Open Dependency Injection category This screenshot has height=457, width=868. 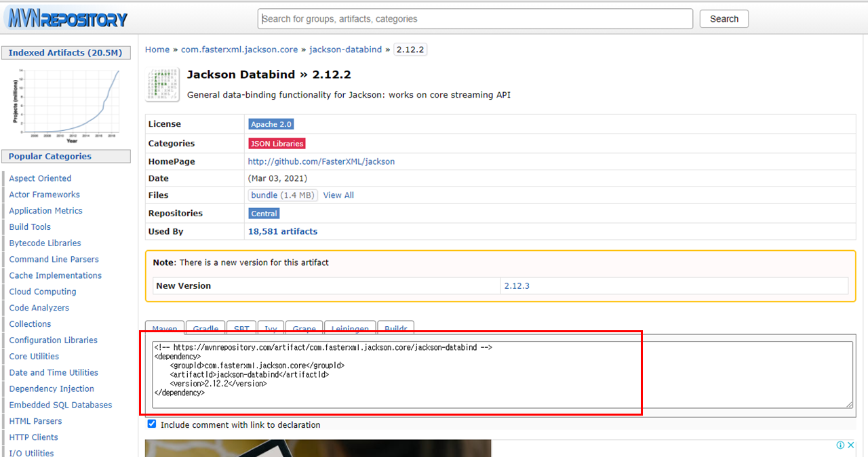coord(52,389)
